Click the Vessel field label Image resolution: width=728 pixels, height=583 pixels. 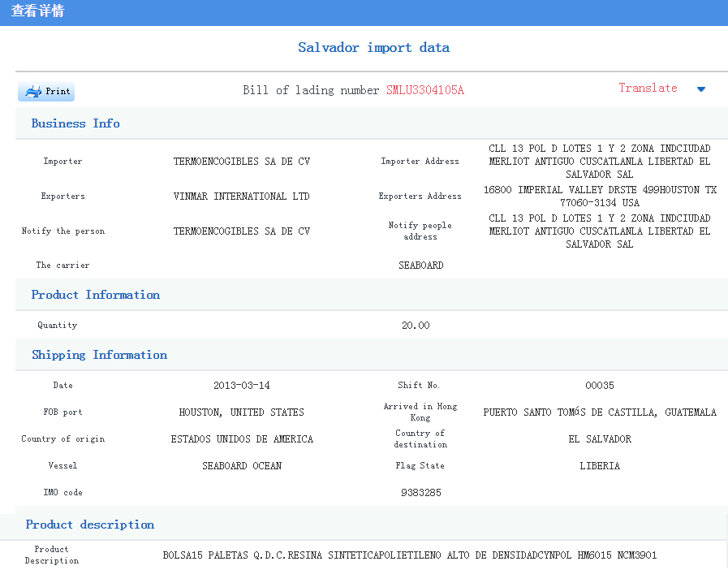click(62, 465)
